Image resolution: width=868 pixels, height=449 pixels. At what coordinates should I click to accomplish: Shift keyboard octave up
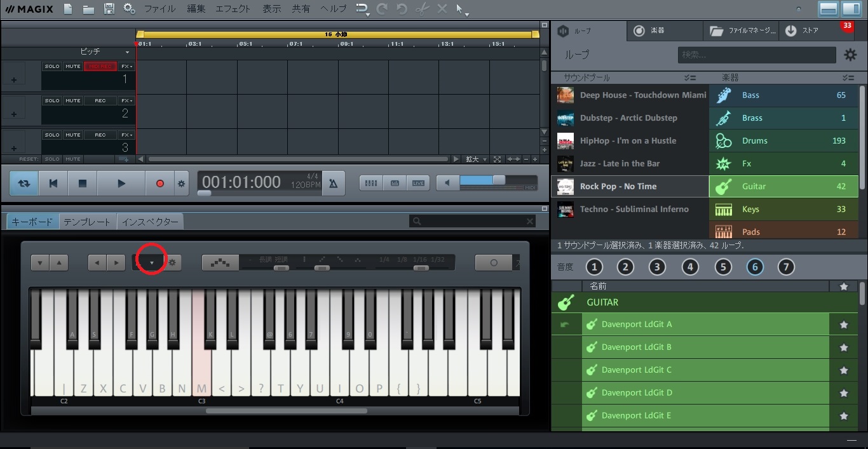(58, 262)
